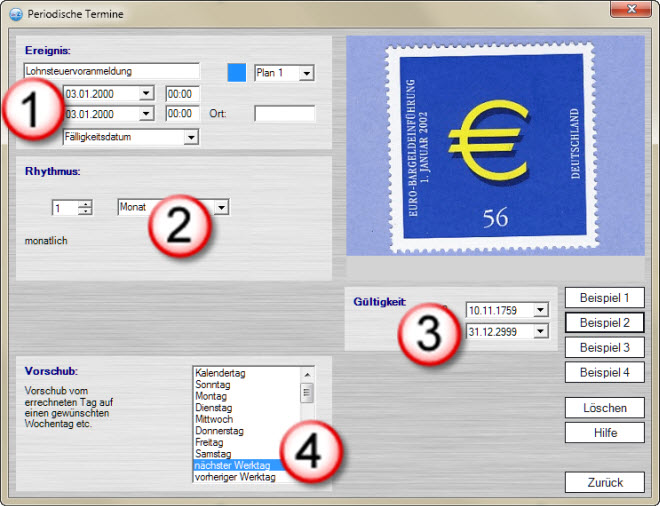Open the 31.12.2999 validity end date dropdown
This screenshot has height=506, width=660.
(541, 332)
